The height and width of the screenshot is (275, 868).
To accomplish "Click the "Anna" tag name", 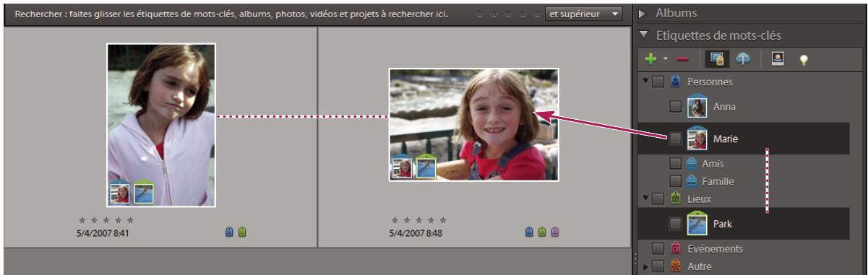I will 724,107.
